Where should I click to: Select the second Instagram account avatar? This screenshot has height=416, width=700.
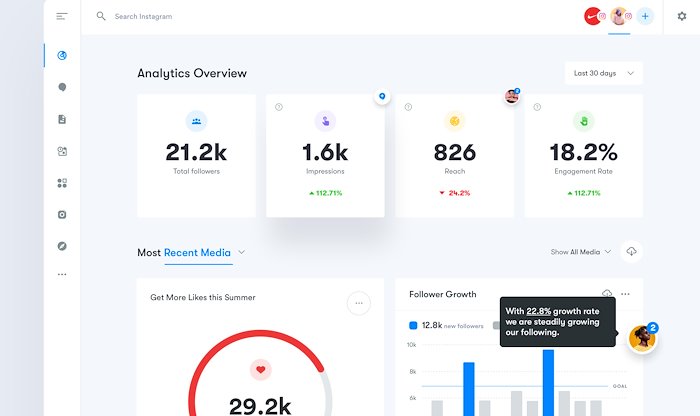619,17
